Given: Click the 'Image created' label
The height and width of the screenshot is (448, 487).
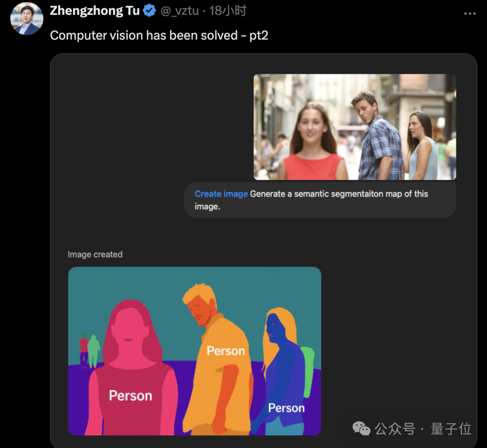Looking at the screenshot, I should click(x=95, y=254).
